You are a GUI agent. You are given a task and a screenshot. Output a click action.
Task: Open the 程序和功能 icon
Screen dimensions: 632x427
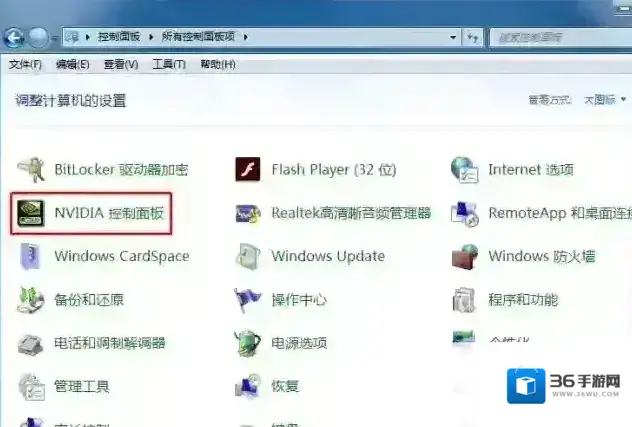tap(465, 300)
